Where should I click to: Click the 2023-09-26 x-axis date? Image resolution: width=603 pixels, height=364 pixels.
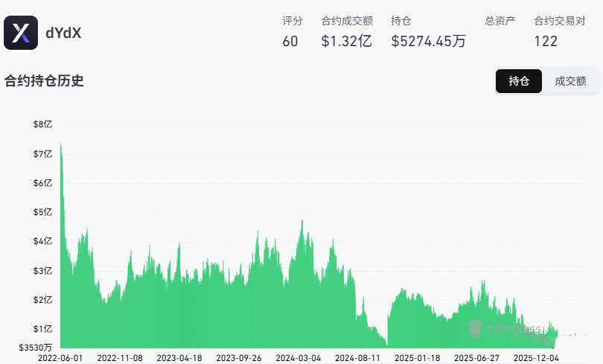(239, 358)
